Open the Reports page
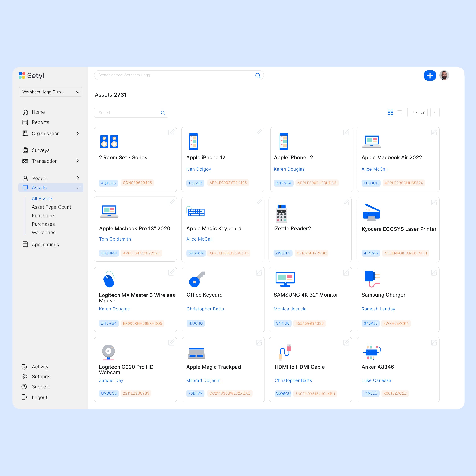This screenshot has height=476, width=476. pos(40,122)
